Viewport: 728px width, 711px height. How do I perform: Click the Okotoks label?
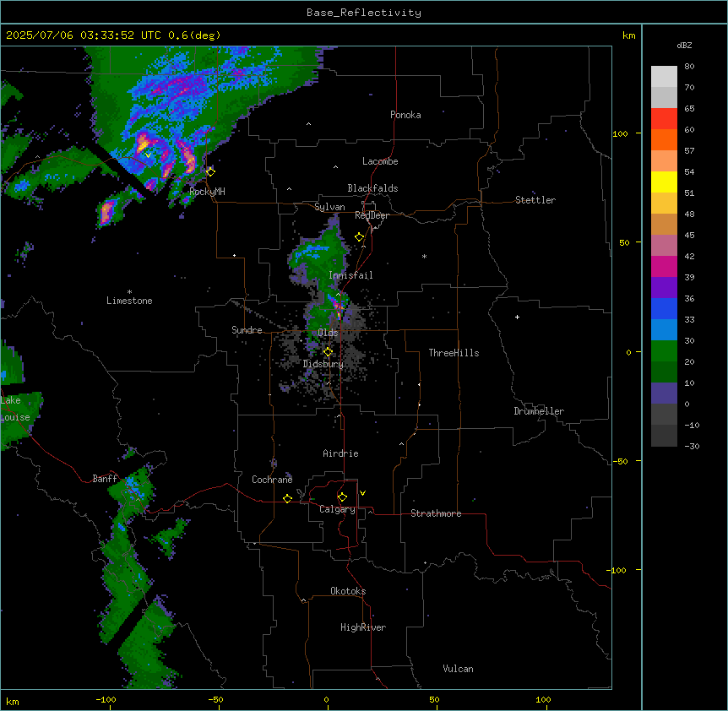(348, 591)
